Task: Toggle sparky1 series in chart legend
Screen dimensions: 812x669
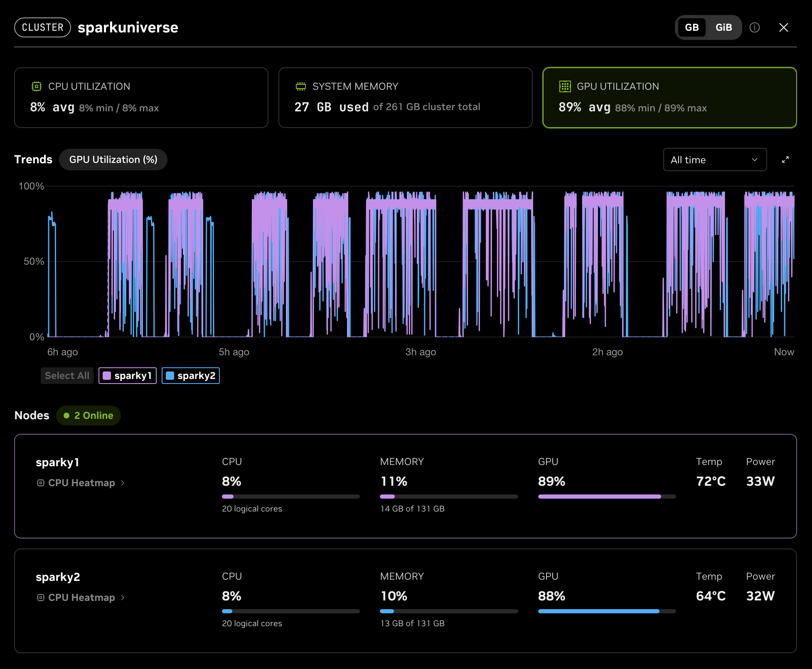Action: pyautogui.click(x=128, y=376)
